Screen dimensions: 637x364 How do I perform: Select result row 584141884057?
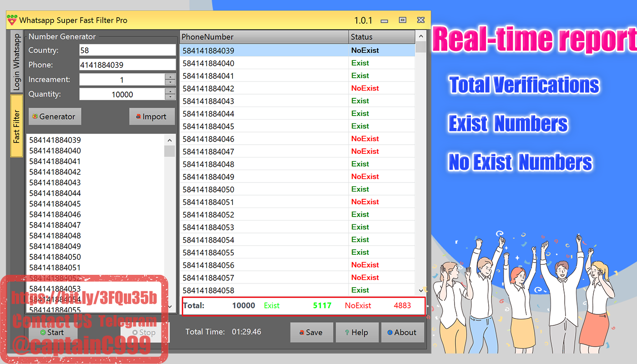coord(298,278)
